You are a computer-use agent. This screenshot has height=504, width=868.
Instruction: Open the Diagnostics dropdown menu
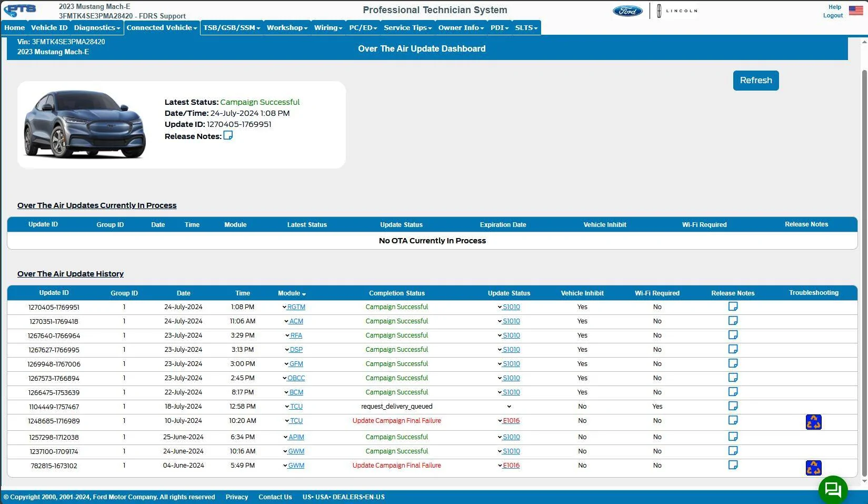pyautogui.click(x=97, y=28)
